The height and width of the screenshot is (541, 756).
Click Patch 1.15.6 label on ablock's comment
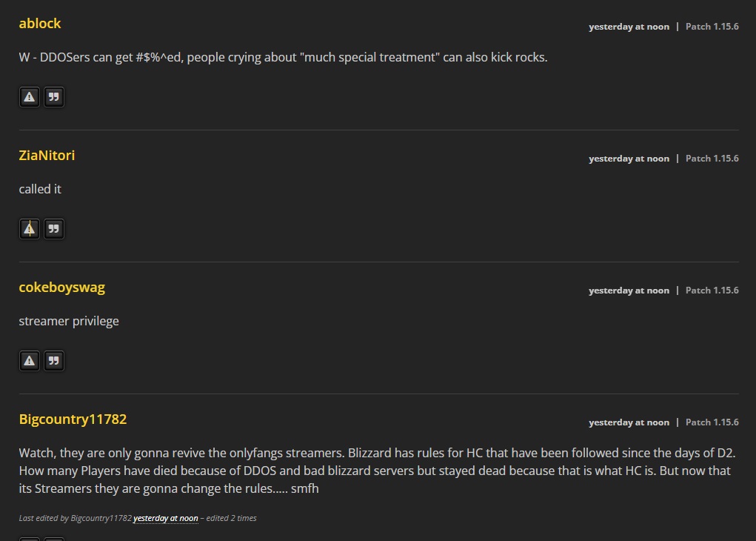pyautogui.click(x=712, y=27)
